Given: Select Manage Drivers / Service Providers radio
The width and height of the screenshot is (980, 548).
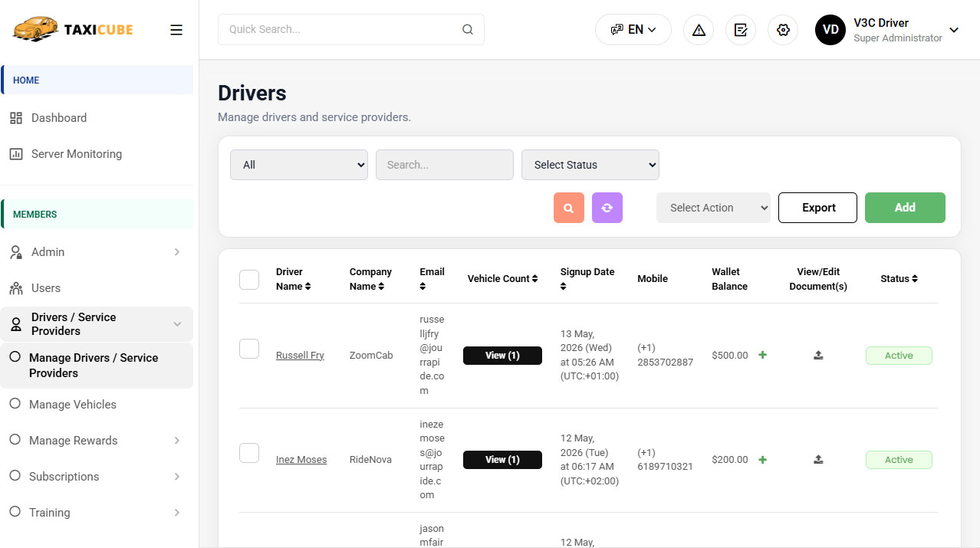Looking at the screenshot, I should click(x=15, y=357).
